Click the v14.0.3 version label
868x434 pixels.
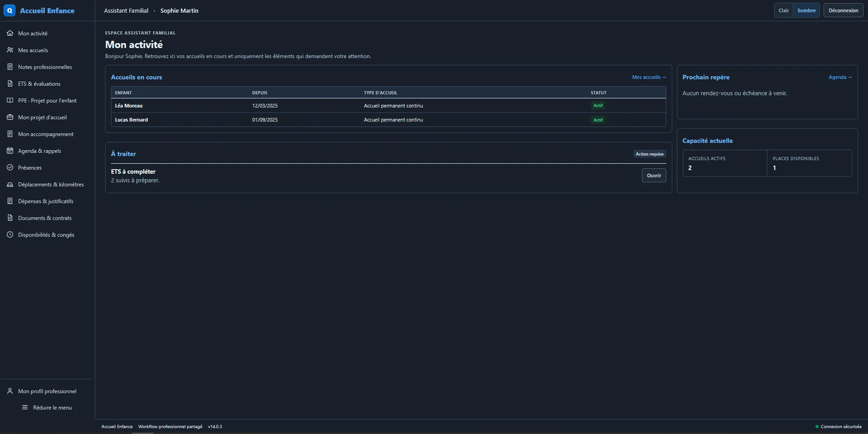coord(215,427)
